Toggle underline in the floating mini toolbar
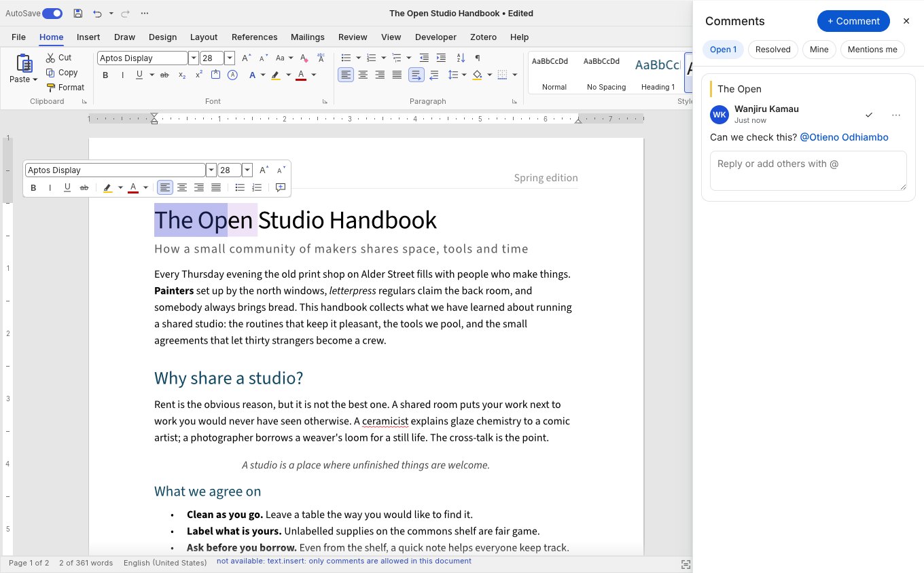The image size is (924, 573). tap(67, 187)
